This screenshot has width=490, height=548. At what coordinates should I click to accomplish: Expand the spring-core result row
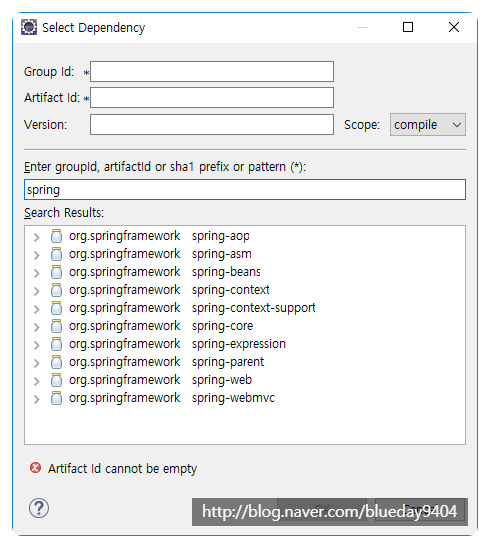(x=36, y=327)
